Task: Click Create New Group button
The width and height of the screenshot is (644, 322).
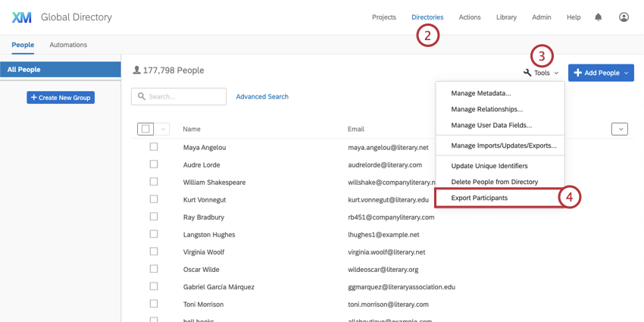Action: click(61, 98)
